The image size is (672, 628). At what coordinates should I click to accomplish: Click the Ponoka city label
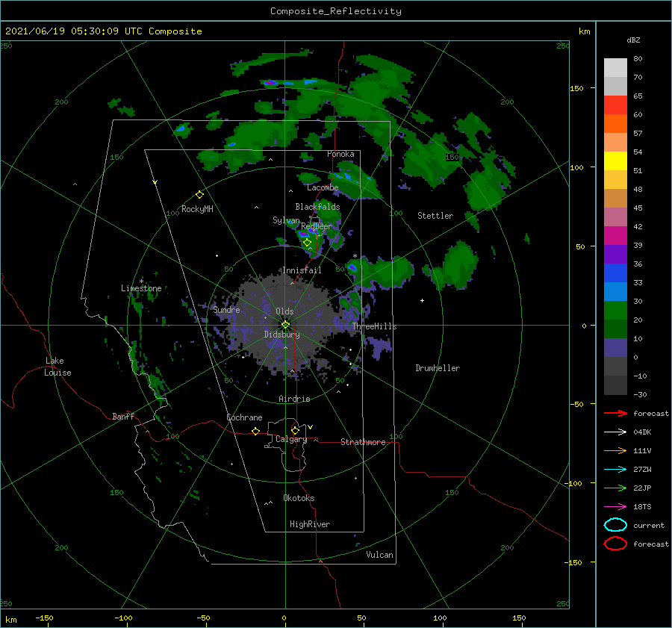pos(340,154)
